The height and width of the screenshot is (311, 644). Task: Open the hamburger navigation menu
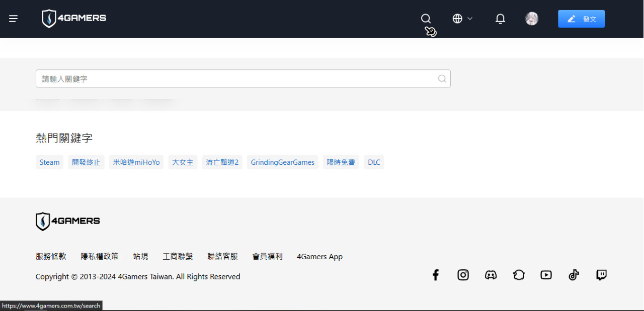click(x=14, y=19)
